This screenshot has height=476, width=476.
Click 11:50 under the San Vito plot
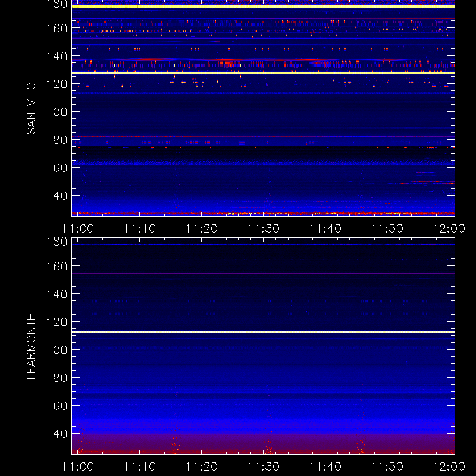click(x=387, y=228)
